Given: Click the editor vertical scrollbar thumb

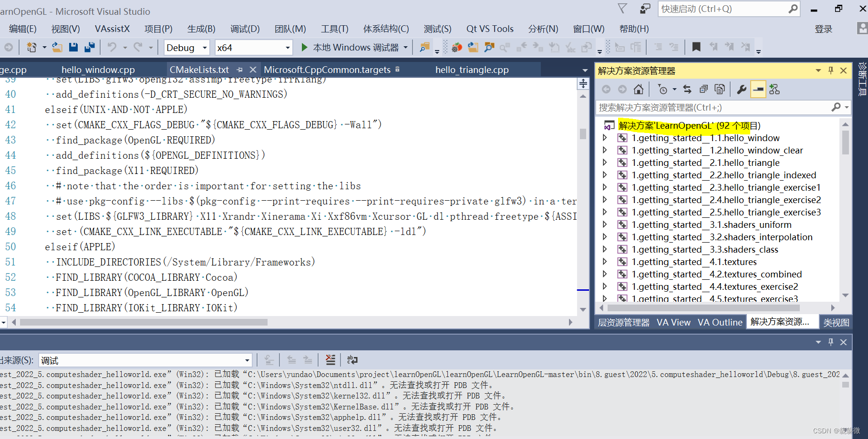Looking at the screenshot, I should 583,133.
